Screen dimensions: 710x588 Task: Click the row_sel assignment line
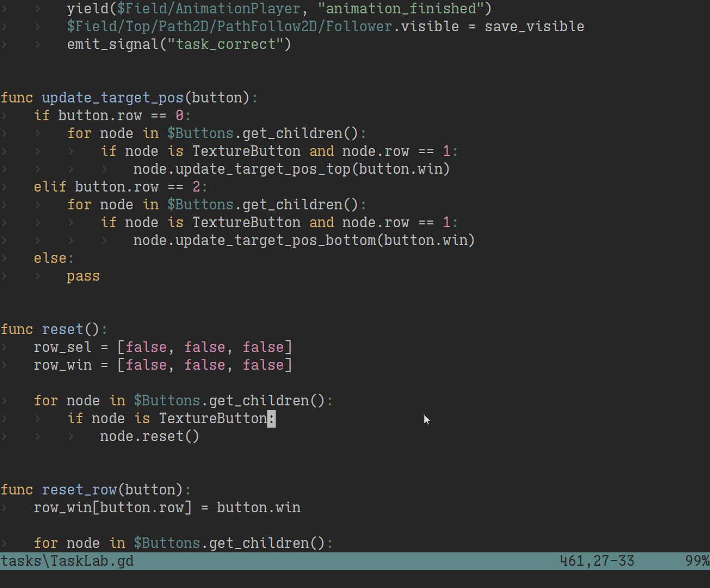coord(163,347)
